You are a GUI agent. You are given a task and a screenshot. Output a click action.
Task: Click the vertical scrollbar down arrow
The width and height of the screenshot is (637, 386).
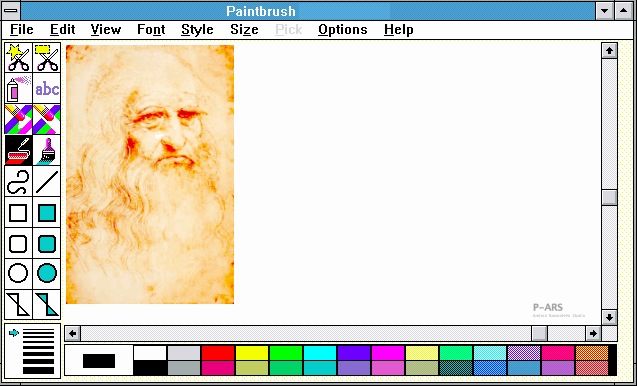coord(609,317)
